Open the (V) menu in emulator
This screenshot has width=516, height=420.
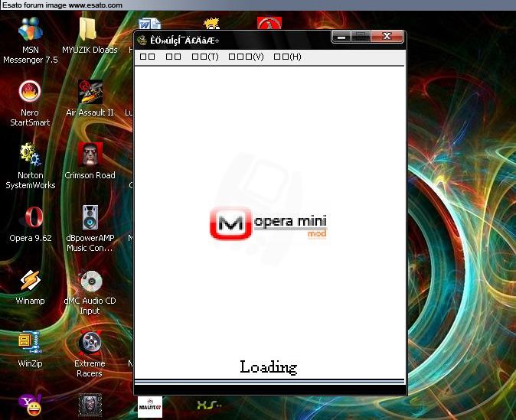click(x=247, y=57)
